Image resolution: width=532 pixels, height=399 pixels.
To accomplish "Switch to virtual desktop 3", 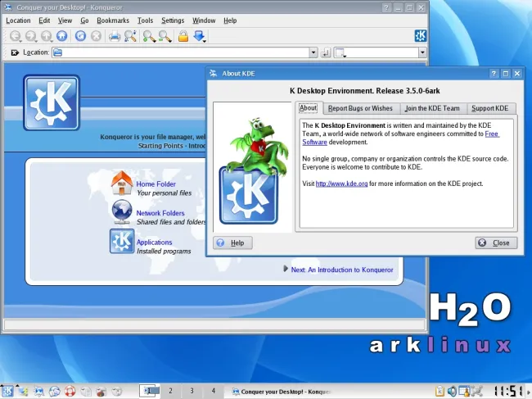I will click(x=192, y=391).
